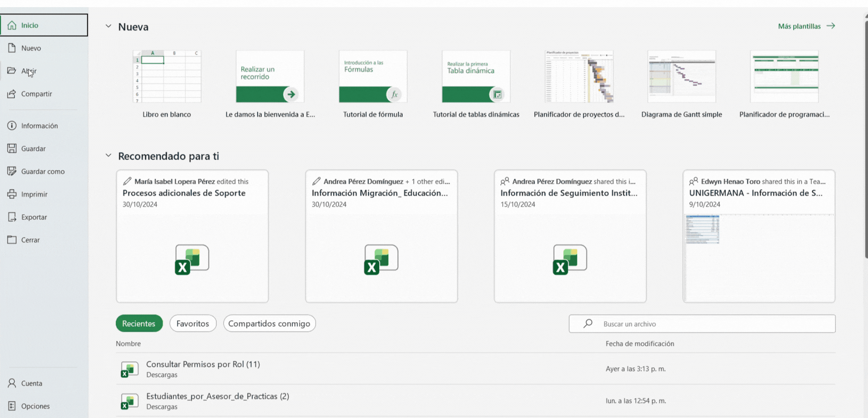The height and width of the screenshot is (418, 868).
Task: Open the Tutorial de fórmula template
Action: pyautogui.click(x=373, y=85)
